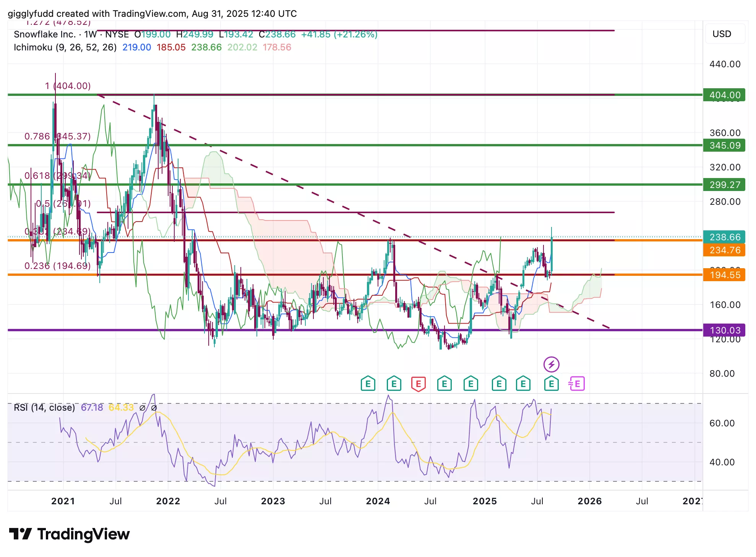Image resolution: width=756 pixels, height=557 pixels.
Task: Click the 2025 time axis label
Action: (x=485, y=501)
